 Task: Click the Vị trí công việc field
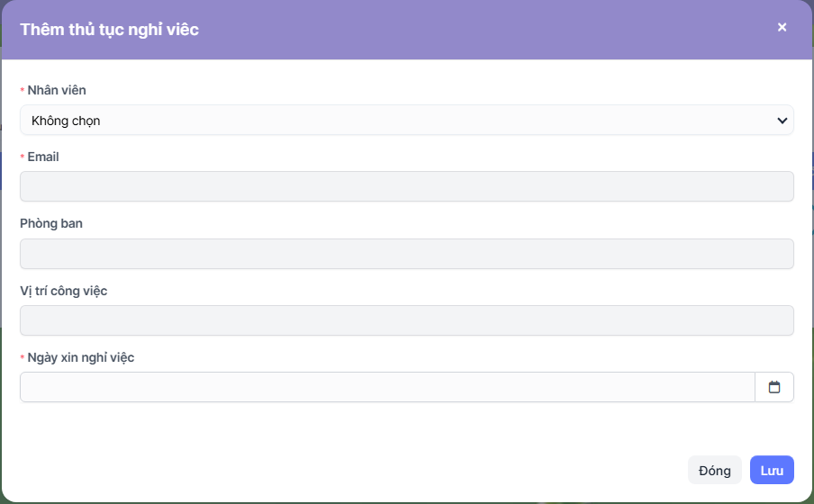pos(406,320)
